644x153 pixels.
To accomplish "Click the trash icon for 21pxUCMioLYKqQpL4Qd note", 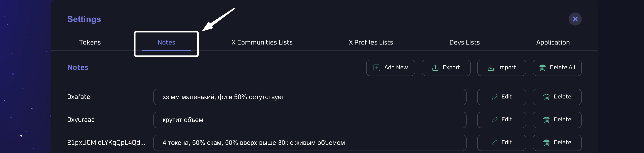I will 546,143.
